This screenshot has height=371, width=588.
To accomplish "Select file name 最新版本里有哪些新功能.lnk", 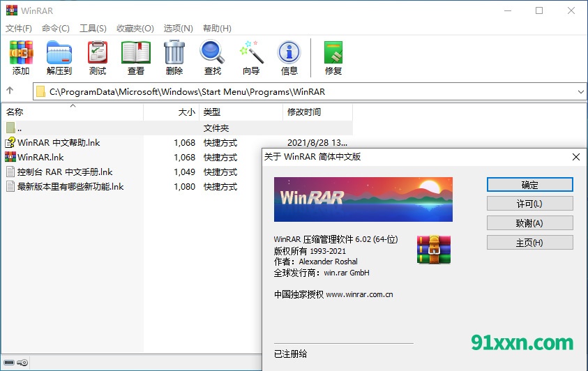I will click(70, 187).
